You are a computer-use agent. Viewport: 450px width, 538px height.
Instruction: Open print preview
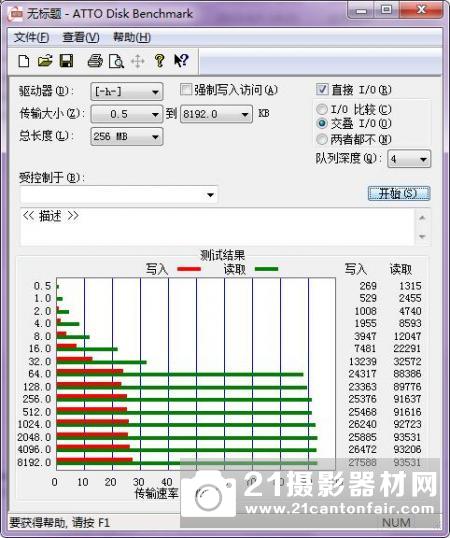(116, 61)
